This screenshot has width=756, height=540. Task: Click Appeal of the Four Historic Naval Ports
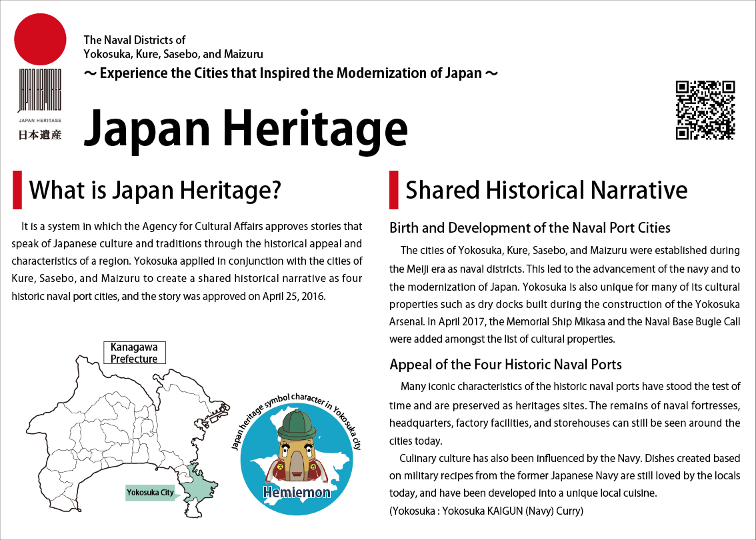[505, 365]
